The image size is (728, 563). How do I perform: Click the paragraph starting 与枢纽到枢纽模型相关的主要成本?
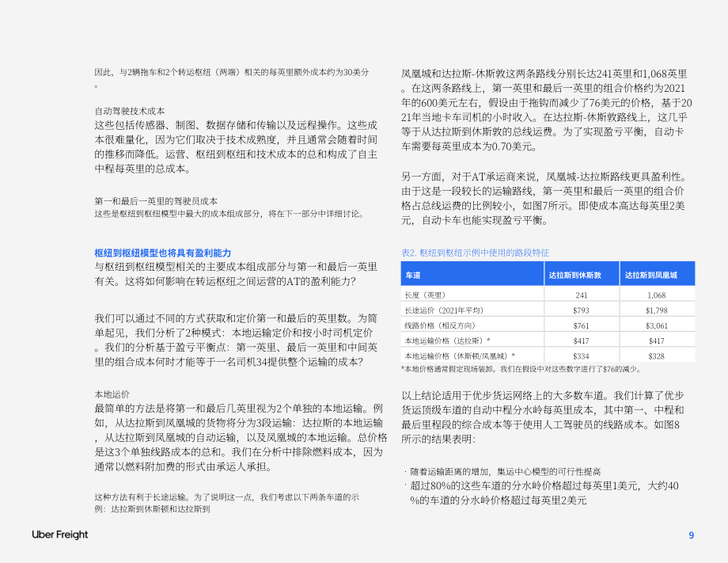coord(236,274)
